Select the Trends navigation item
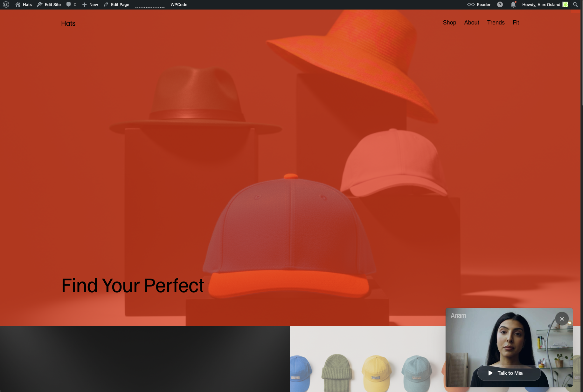This screenshot has height=392, width=583. point(496,23)
